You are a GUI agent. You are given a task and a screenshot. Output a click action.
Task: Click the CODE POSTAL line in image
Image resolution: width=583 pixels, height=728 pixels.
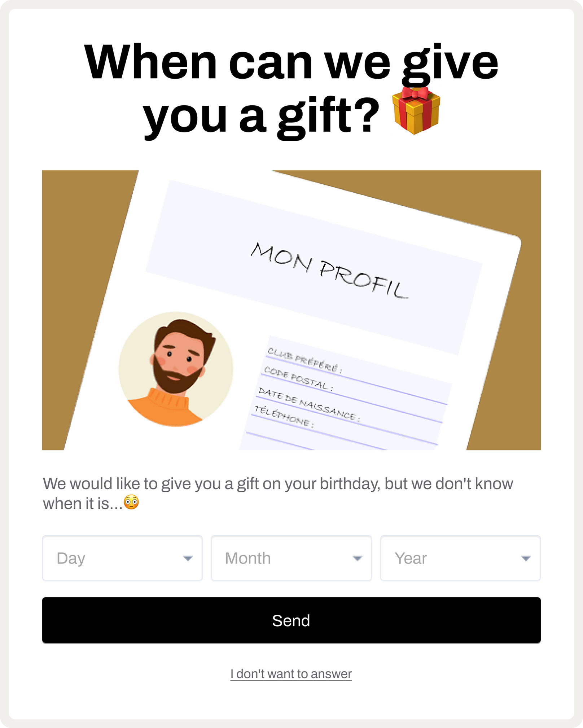[x=299, y=379]
